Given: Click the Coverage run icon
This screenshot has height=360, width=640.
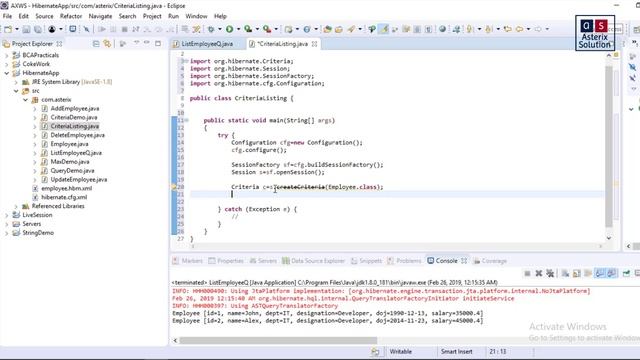Looking at the screenshot, I should click(x=248, y=29).
